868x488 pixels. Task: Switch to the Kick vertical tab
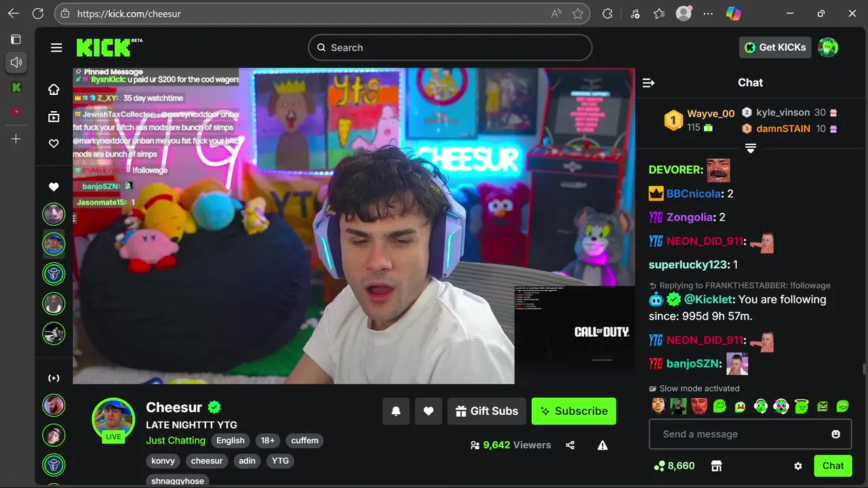tap(16, 87)
